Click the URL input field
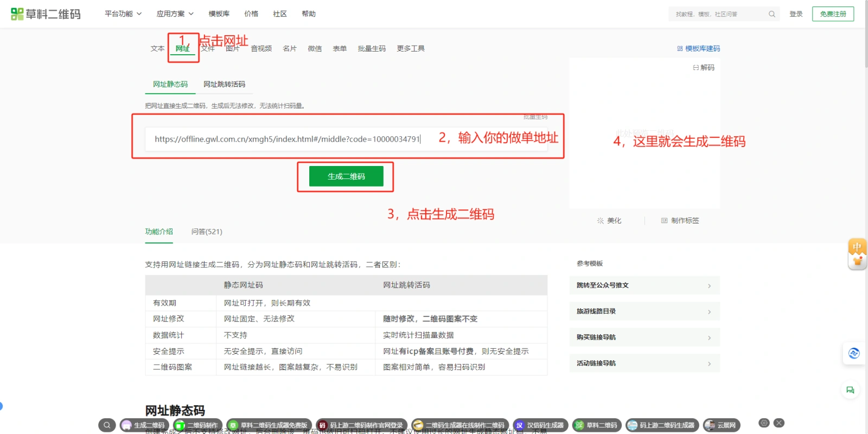 pos(346,139)
